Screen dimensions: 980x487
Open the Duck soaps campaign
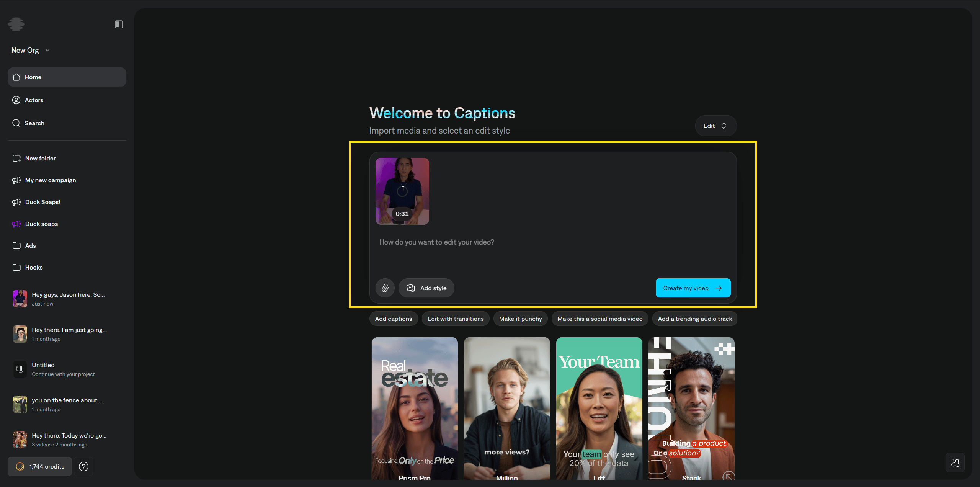coord(67,224)
